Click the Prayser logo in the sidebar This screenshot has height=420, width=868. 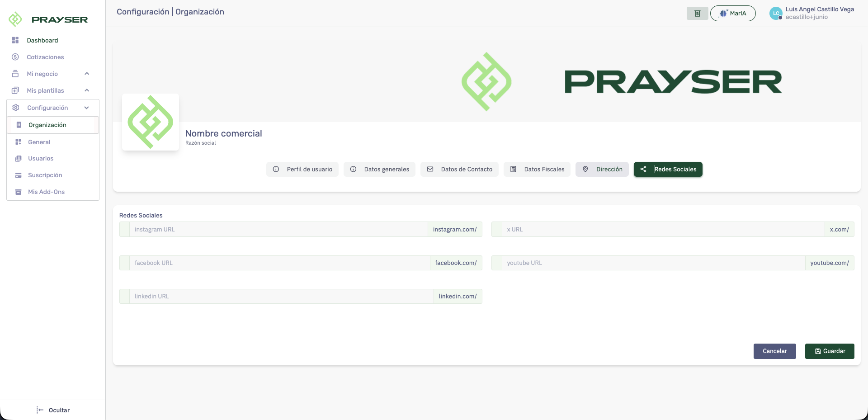pos(48,19)
